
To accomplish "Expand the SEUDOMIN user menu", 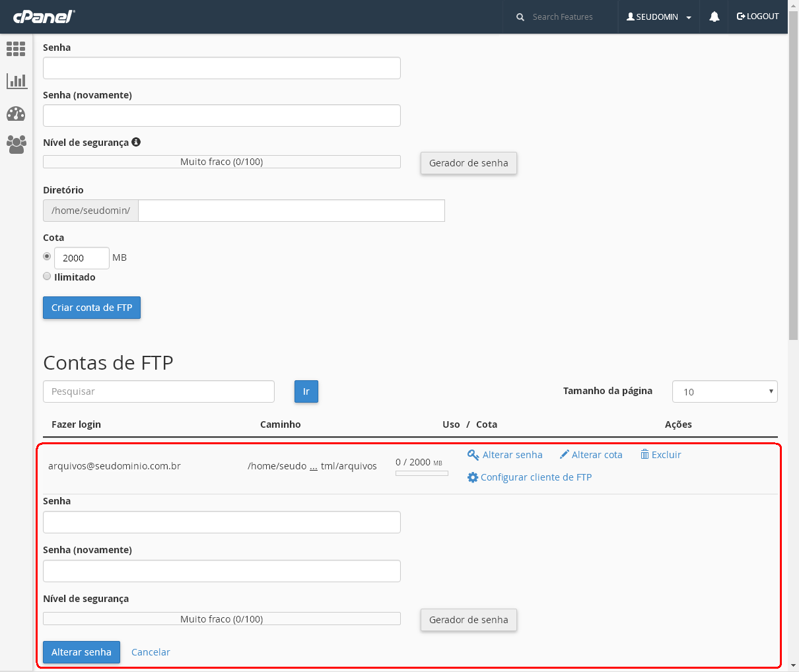I will coord(658,17).
